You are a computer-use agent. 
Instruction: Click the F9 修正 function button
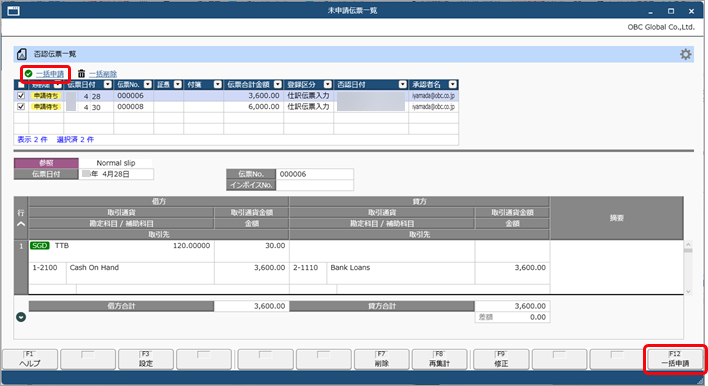coord(501,359)
